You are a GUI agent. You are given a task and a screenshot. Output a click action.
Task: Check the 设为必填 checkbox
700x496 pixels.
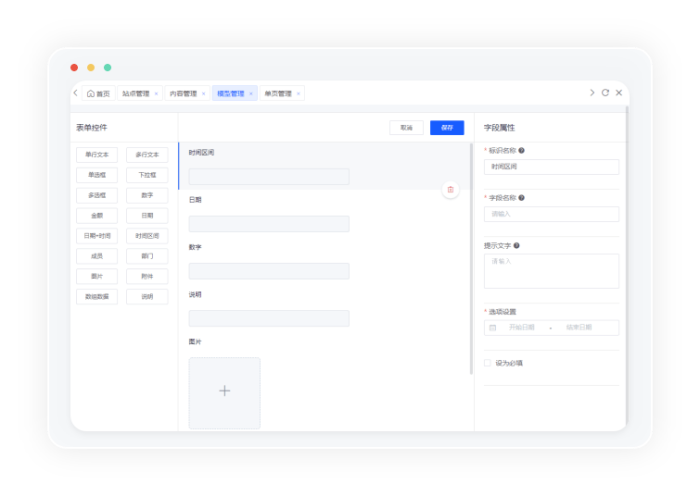pos(488,363)
